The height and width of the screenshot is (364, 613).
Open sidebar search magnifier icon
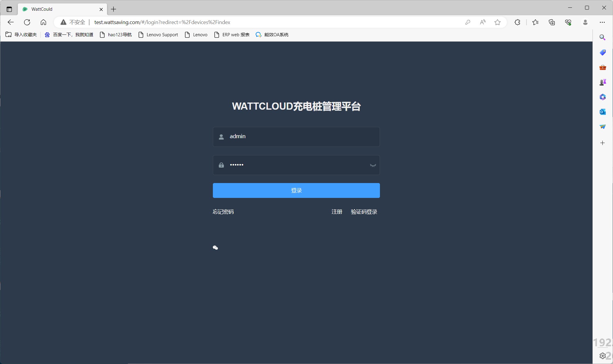[x=603, y=37]
